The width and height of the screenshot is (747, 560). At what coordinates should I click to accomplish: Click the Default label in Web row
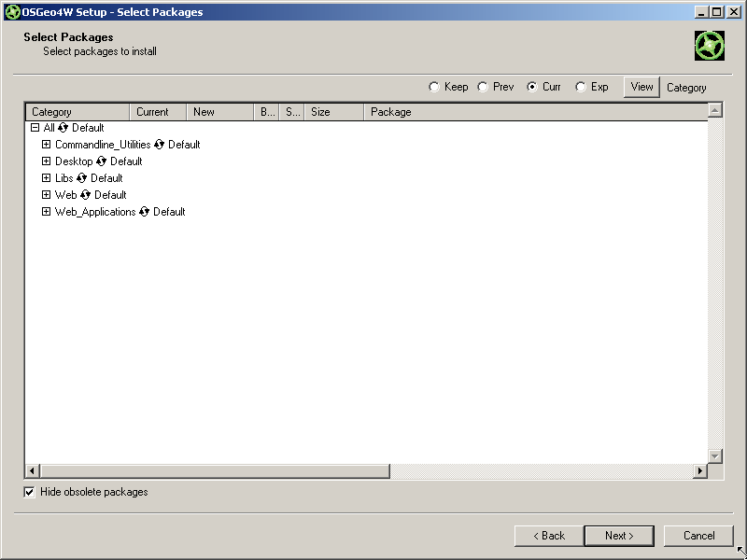pyautogui.click(x=110, y=195)
